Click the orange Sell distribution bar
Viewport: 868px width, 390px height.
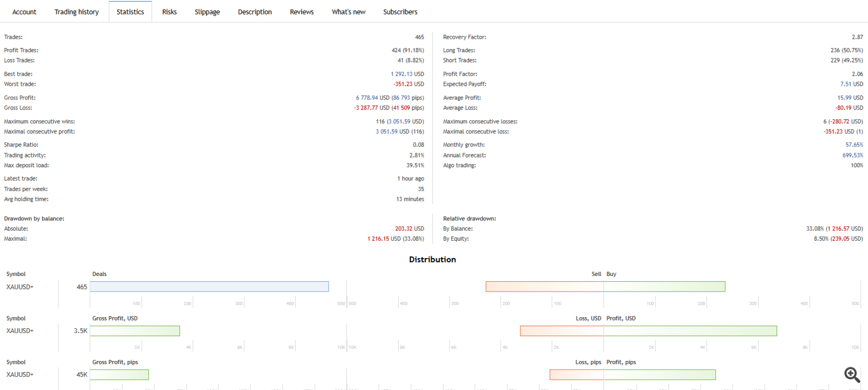click(x=545, y=286)
